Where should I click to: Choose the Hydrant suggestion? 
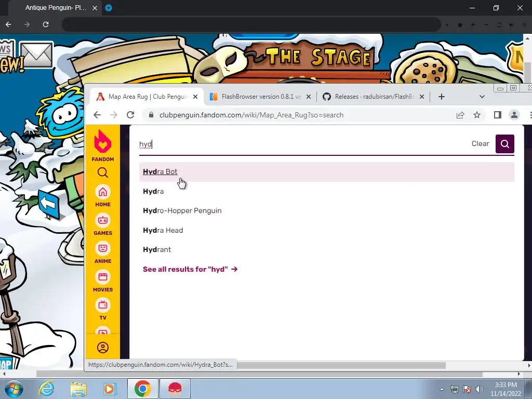(326, 250)
